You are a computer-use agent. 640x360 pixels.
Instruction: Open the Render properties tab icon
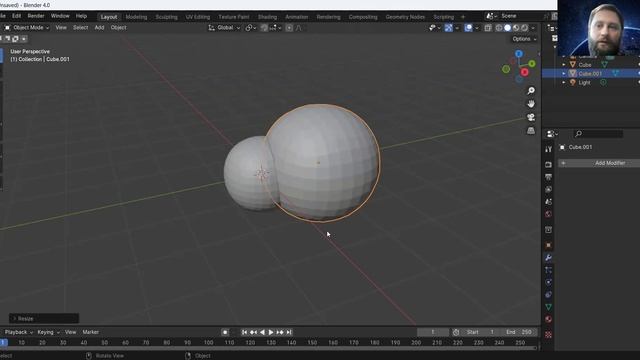pyautogui.click(x=548, y=164)
